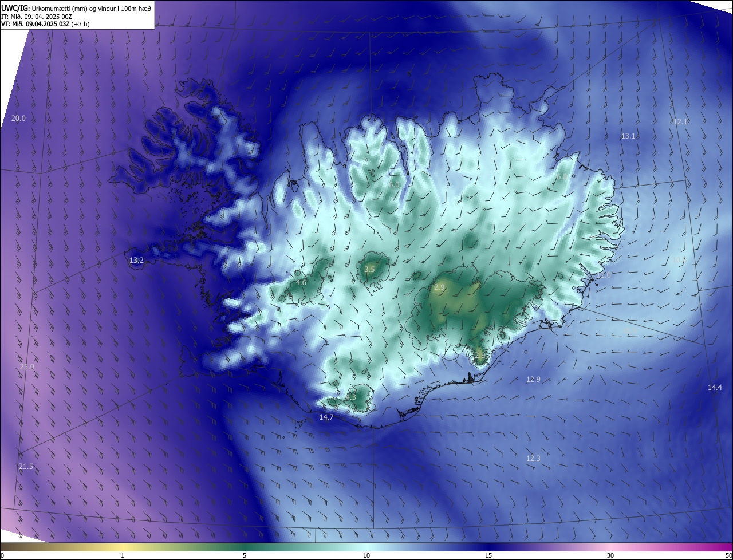Click the color scale tick labeled 5
The height and width of the screenshot is (560, 733).
pos(245,555)
